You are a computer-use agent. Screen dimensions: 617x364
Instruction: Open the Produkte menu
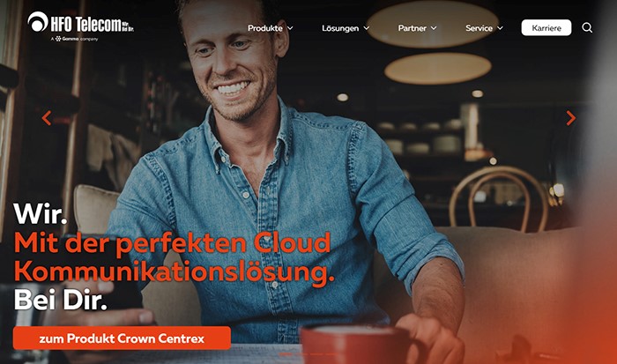[264, 28]
